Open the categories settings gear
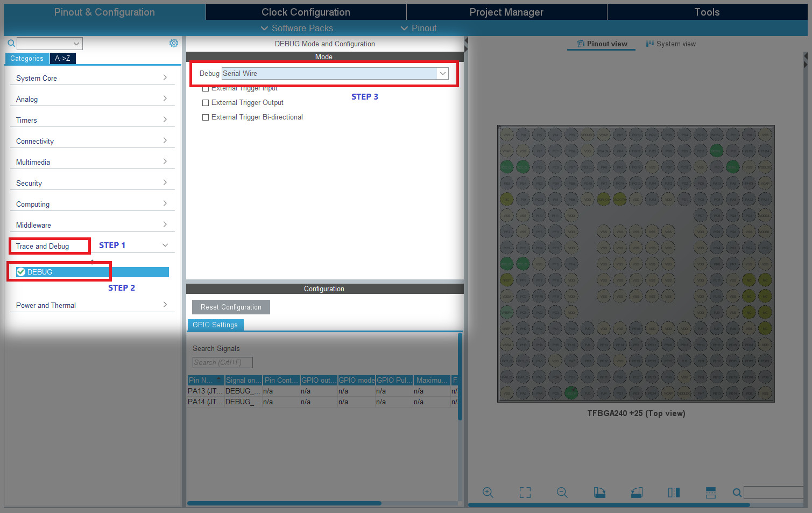The width and height of the screenshot is (812, 513). [x=174, y=43]
